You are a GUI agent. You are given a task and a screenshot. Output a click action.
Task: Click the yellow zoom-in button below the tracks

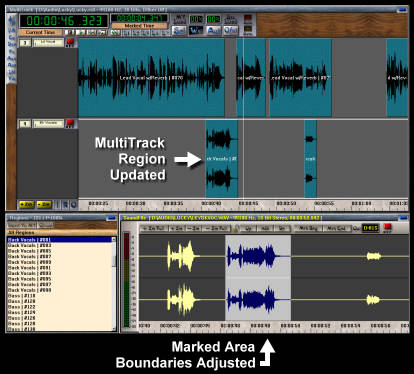[x=26, y=204]
